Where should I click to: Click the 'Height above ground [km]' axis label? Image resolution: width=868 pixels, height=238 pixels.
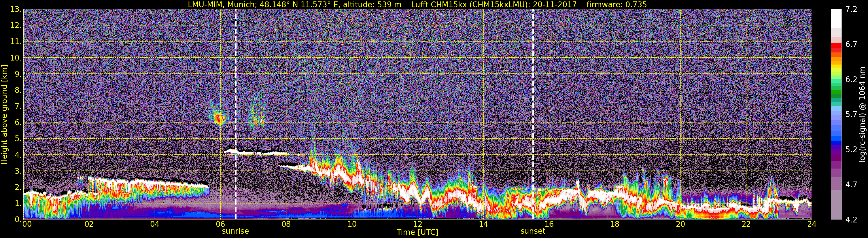pos(4,115)
